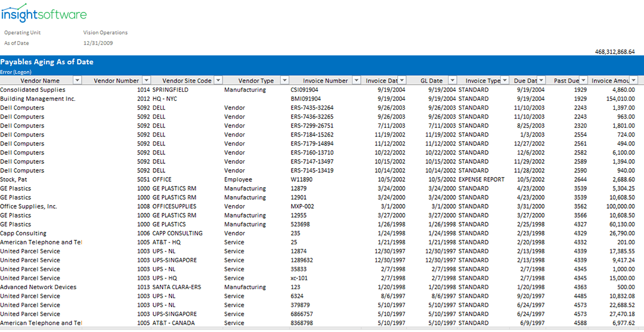This screenshot has height=332, width=644.
Task: Open the Invoice Date filter dropdown
Action: [x=402, y=80]
